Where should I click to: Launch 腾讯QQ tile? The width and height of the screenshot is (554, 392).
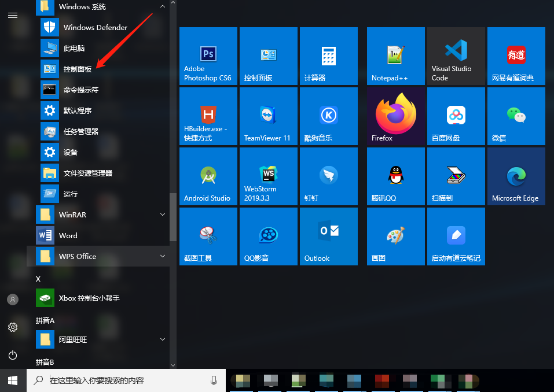point(396,176)
